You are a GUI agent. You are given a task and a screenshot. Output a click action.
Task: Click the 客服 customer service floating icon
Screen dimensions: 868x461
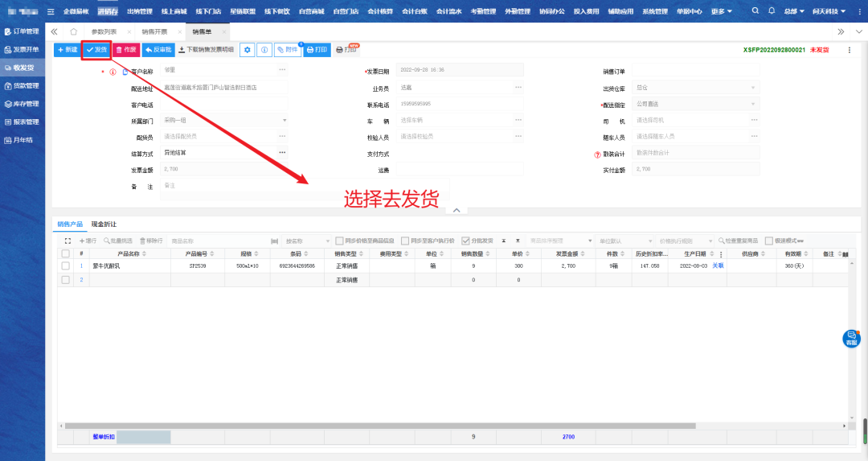click(x=851, y=339)
